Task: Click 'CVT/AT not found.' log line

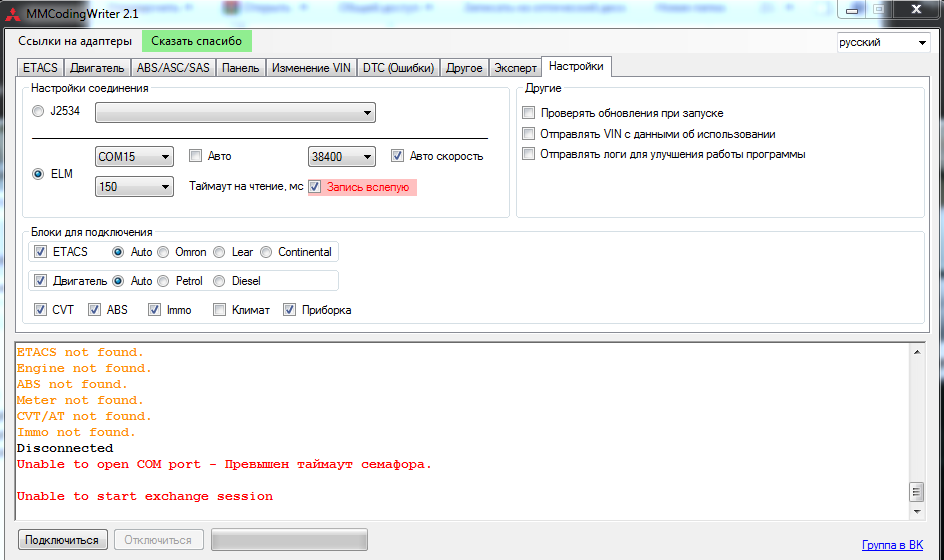Action: coord(84,416)
